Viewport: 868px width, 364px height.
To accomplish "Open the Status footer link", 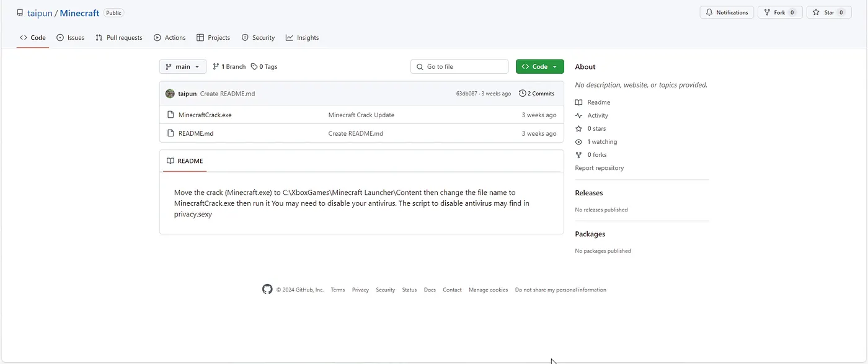I will click(409, 290).
